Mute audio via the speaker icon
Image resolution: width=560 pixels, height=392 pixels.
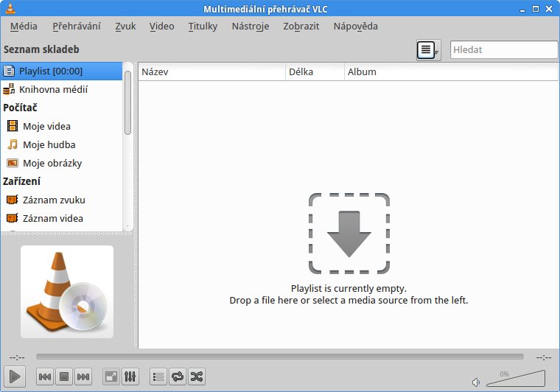[x=476, y=382]
